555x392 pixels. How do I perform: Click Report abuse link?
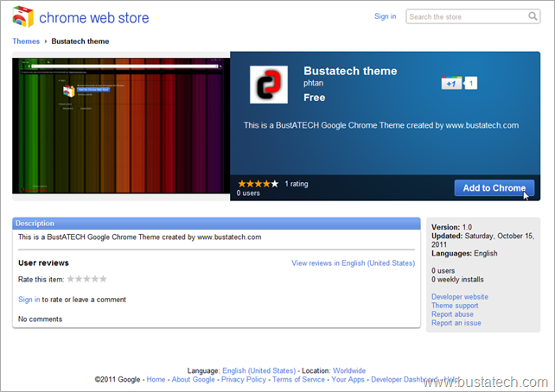click(452, 314)
